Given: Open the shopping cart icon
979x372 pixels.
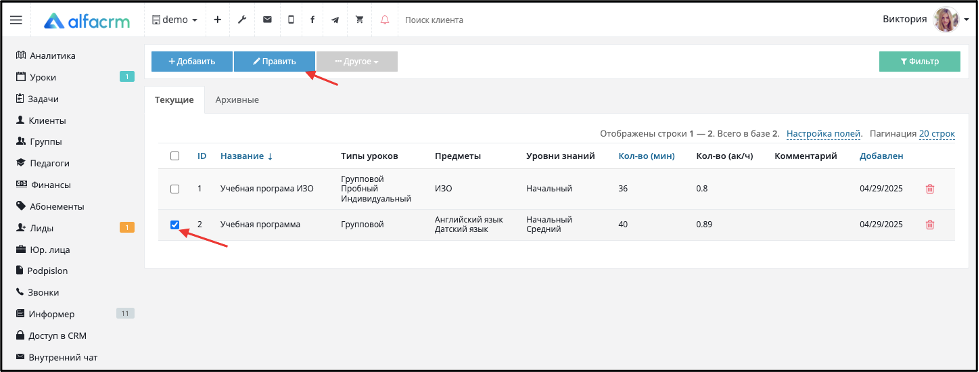Looking at the screenshot, I should [x=359, y=19].
